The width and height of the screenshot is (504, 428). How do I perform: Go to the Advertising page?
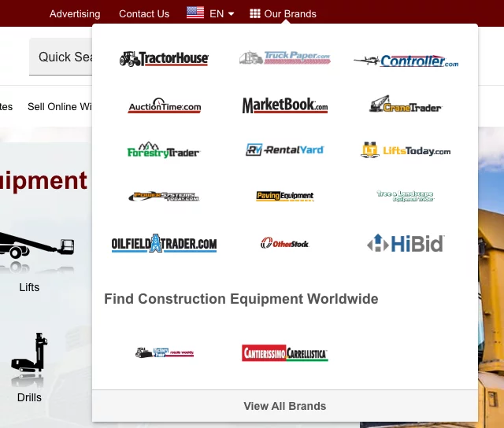(x=75, y=14)
